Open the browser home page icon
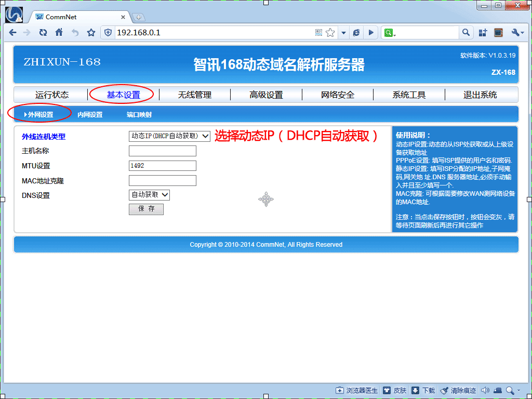 pyautogui.click(x=59, y=32)
